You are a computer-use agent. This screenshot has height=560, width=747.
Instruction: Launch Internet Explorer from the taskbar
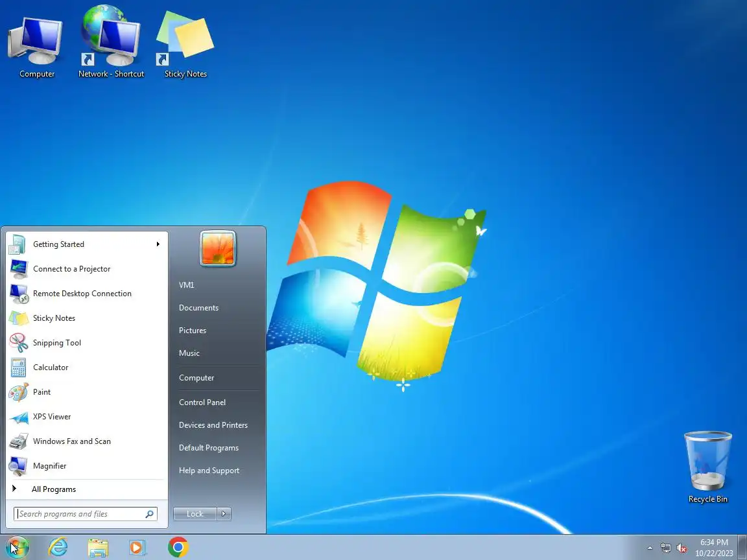coord(58,547)
